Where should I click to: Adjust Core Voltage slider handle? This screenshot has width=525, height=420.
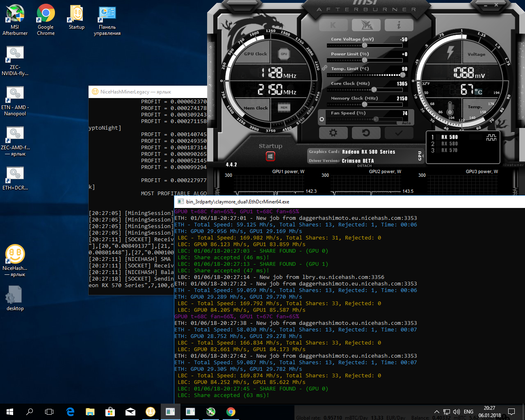click(x=364, y=45)
